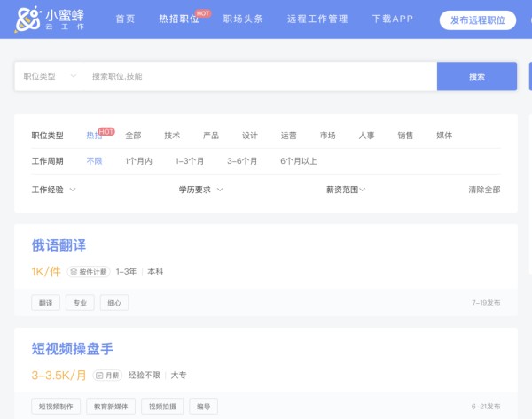Viewport: 532px width, 419px height.
Task: Click the 1K/件 salary text
Action: [46, 272]
